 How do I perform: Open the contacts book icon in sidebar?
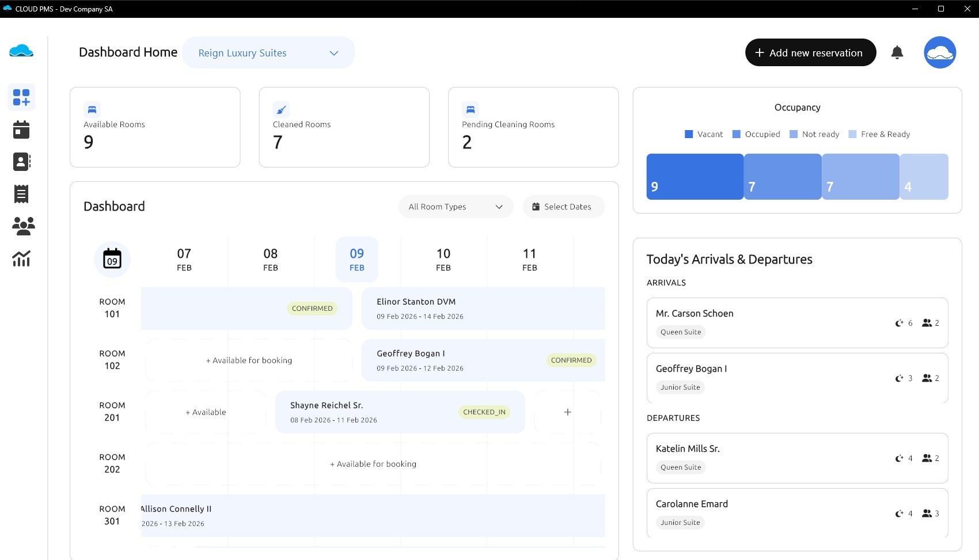point(21,162)
